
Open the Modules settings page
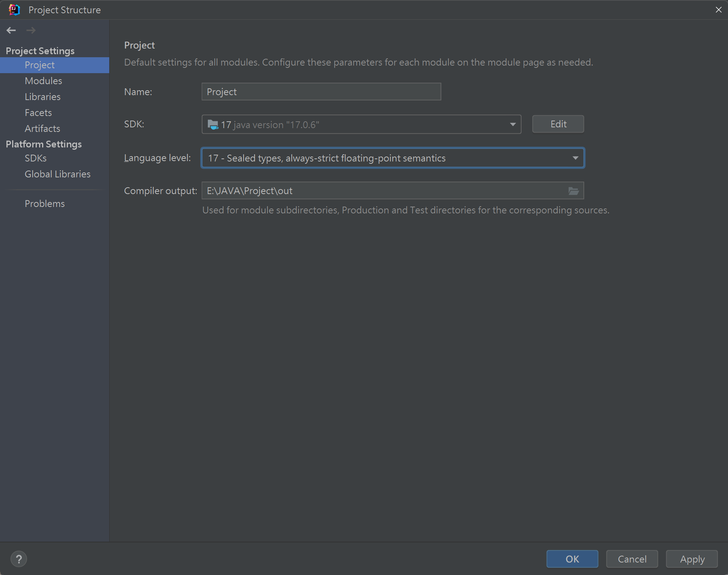pyautogui.click(x=55, y=81)
